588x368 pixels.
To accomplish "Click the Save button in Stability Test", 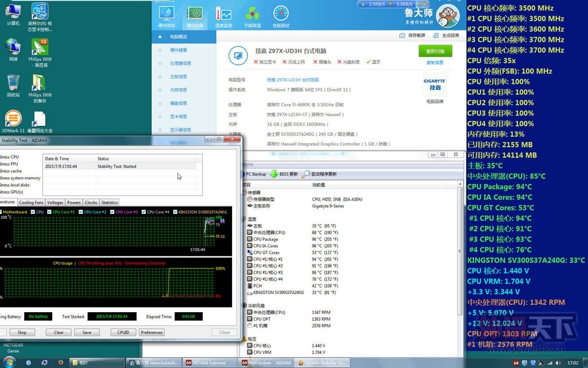I will pyautogui.click(x=87, y=332).
